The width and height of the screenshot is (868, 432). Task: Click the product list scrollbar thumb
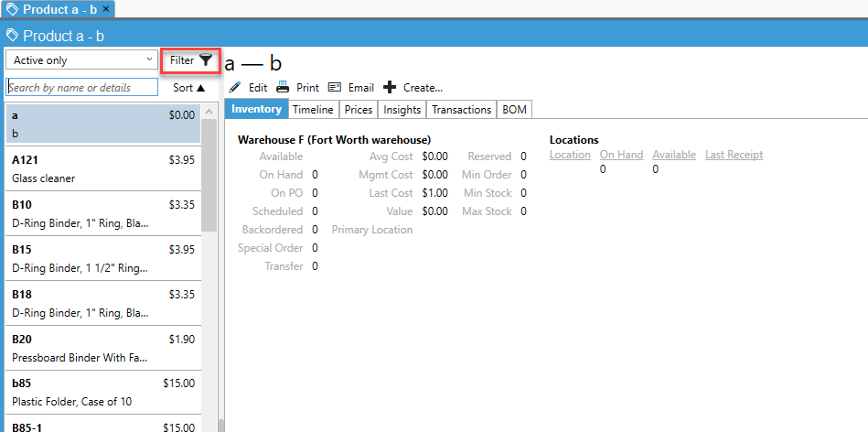209,175
